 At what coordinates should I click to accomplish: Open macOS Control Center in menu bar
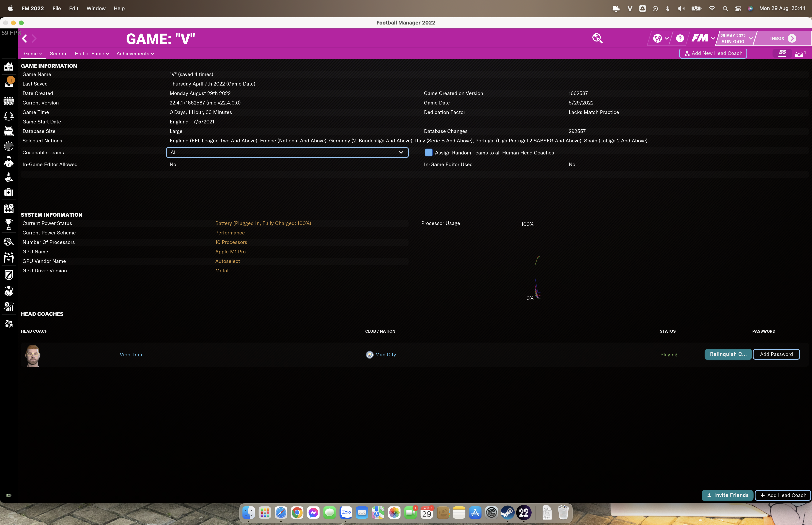[738, 8]
